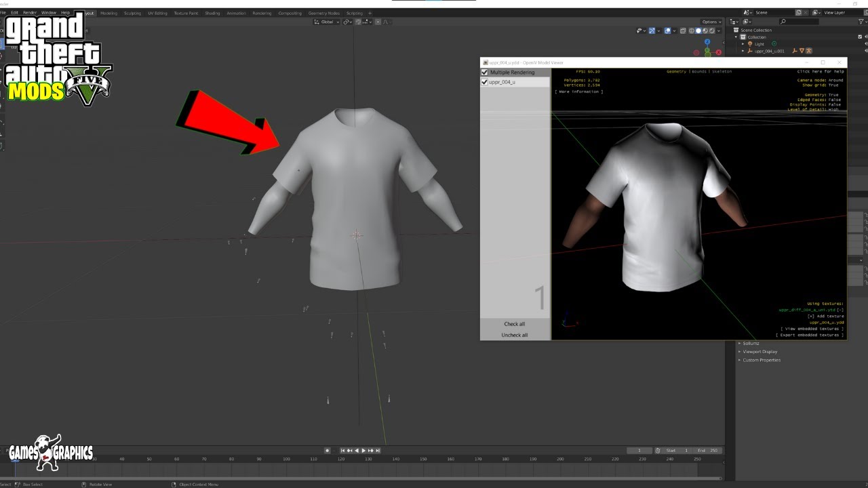Click View embedded textures link

pos(811,329)
